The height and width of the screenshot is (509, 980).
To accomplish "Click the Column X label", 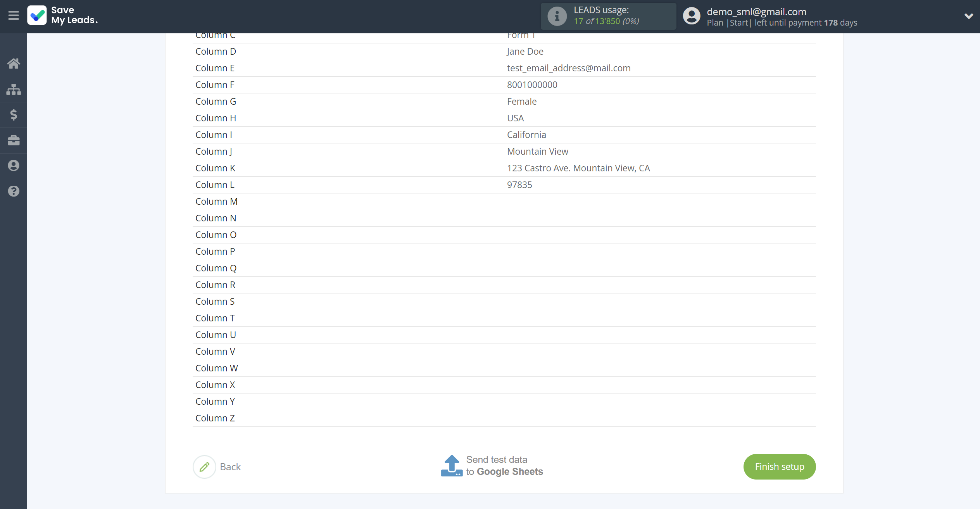I will [x=215, y=385].
